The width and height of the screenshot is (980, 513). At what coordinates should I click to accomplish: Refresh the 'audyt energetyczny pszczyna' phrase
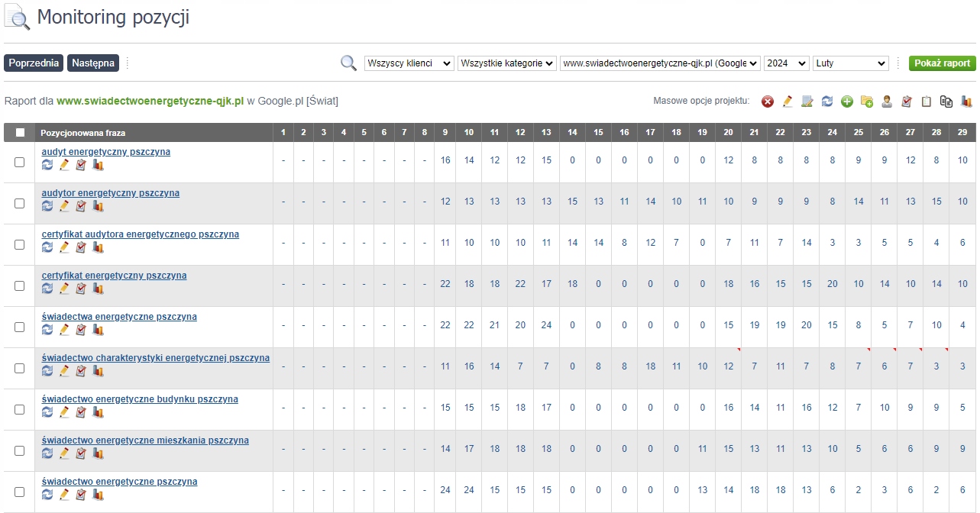pyautogui.click(x=48, y=165)
